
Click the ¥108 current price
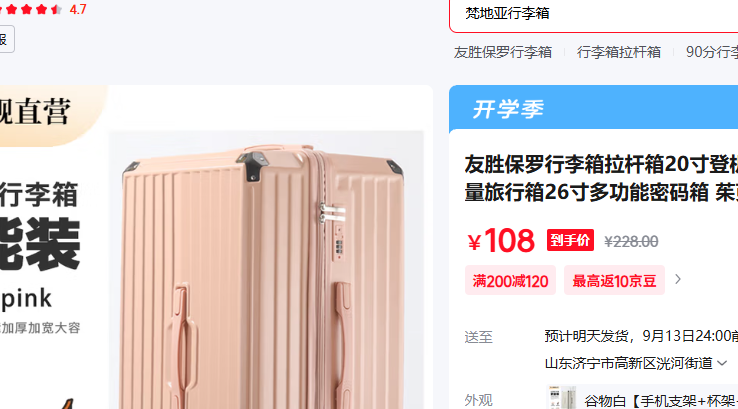(501, 241)
